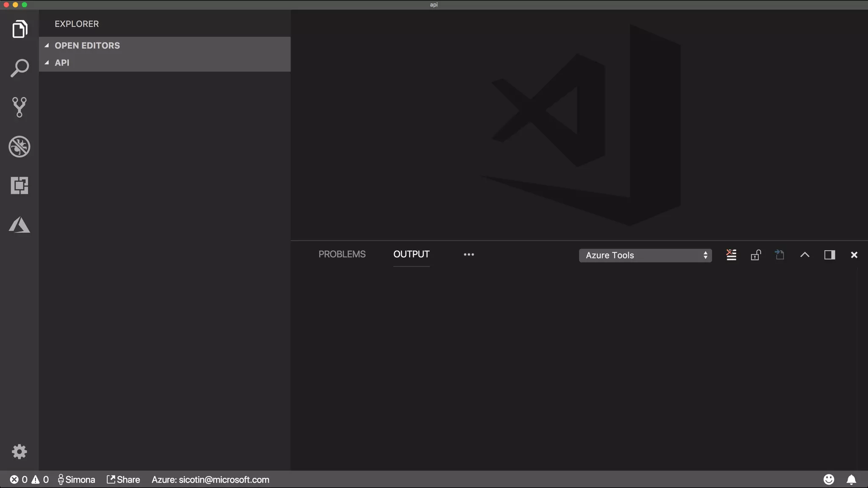Click the Share Live Share button
Screen dimensions: 868x488
coord(123,480)
